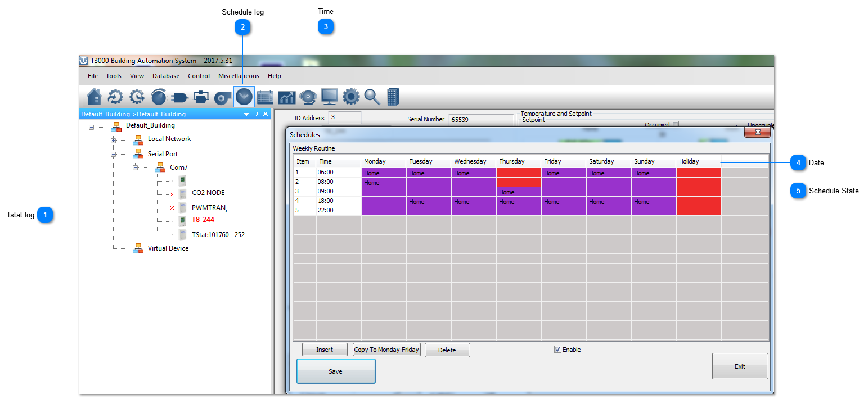
Task: Open the Tools menu
Action: click(x=114, y=76)
